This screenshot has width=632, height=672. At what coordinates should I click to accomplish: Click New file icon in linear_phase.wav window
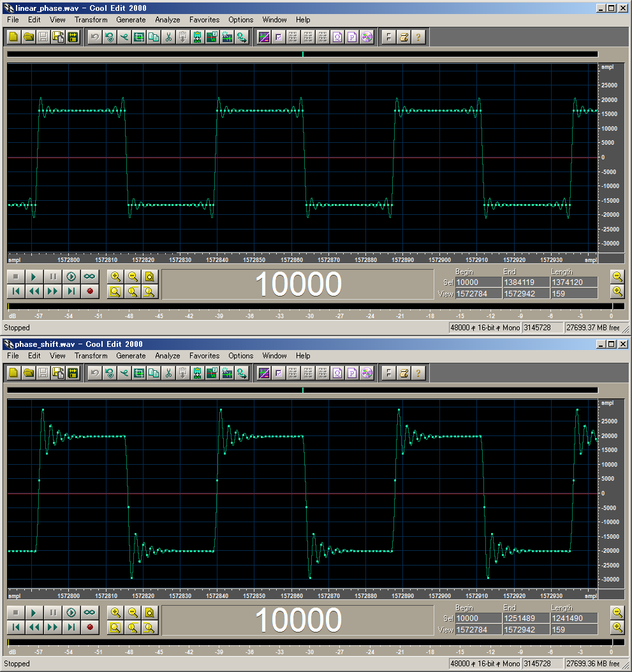(14, 37)
